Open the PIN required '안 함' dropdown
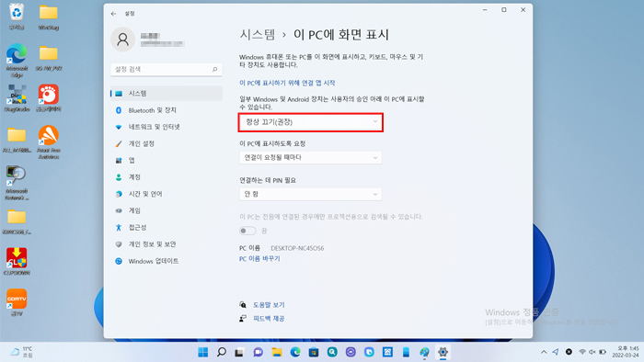The width and height of the screenshot is (644, 362). coord(311,194)
